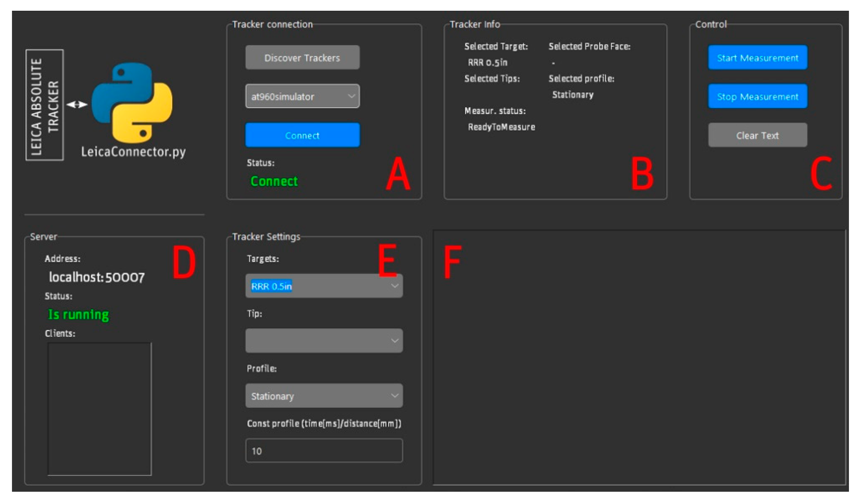
Task: Click the green Connect status text
Action: point(274,181)
